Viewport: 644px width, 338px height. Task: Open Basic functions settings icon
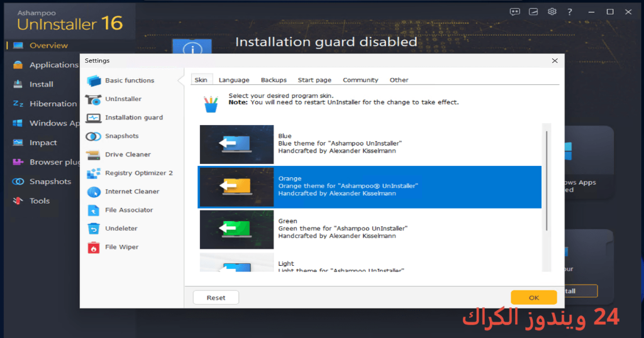coord(94,80)
